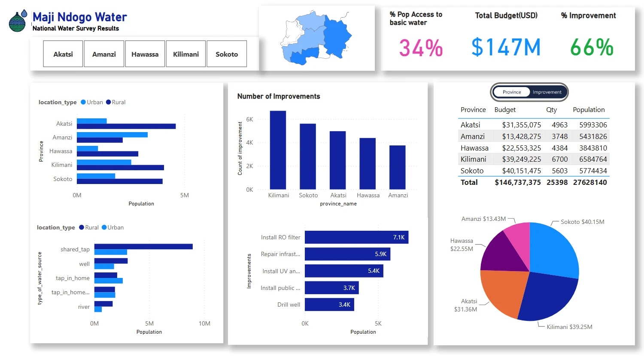Image resolution: width=644 pixels, height=356 pixels.
Task: Select the Install RO filter 7.1K bar
Action: click(x=356, y=237)
